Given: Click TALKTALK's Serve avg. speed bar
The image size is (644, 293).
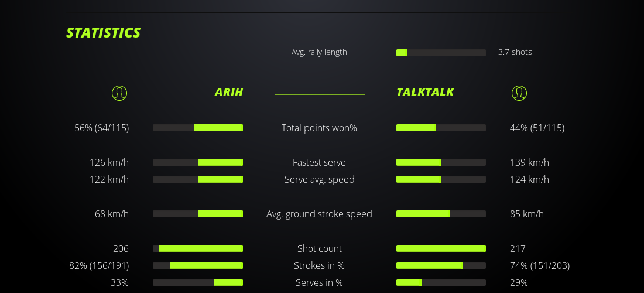Looking at the screenshot, I should click(x=441, y=179).
